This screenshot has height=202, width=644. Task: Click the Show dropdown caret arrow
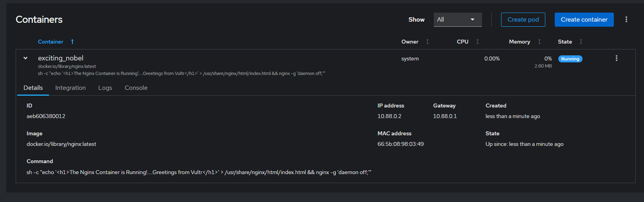472,20
